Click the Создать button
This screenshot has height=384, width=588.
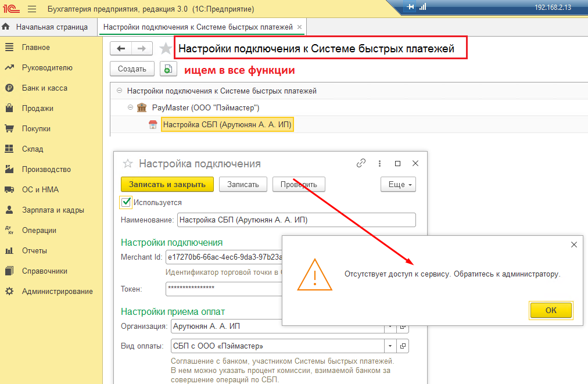point(132,69)
